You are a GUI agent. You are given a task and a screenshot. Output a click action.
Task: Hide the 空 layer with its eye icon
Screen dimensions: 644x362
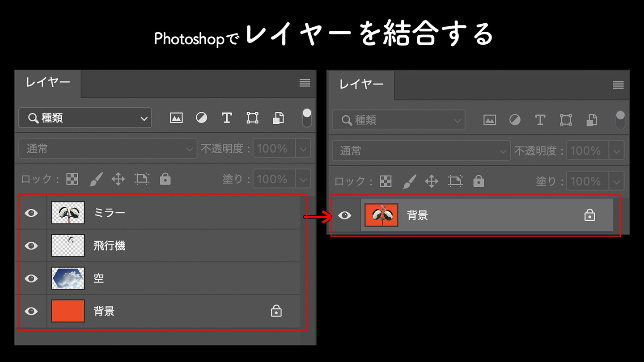pyautogui.click(x=31, y=278)
